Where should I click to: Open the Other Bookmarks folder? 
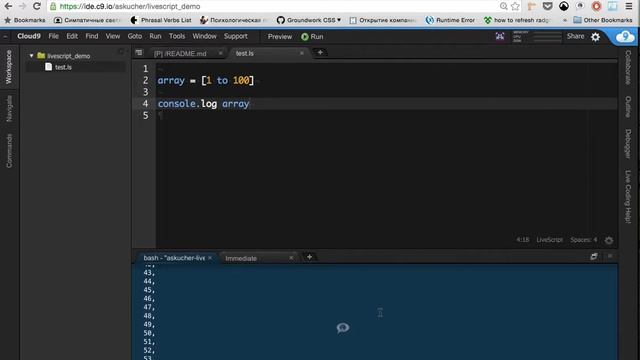(603, 20)
